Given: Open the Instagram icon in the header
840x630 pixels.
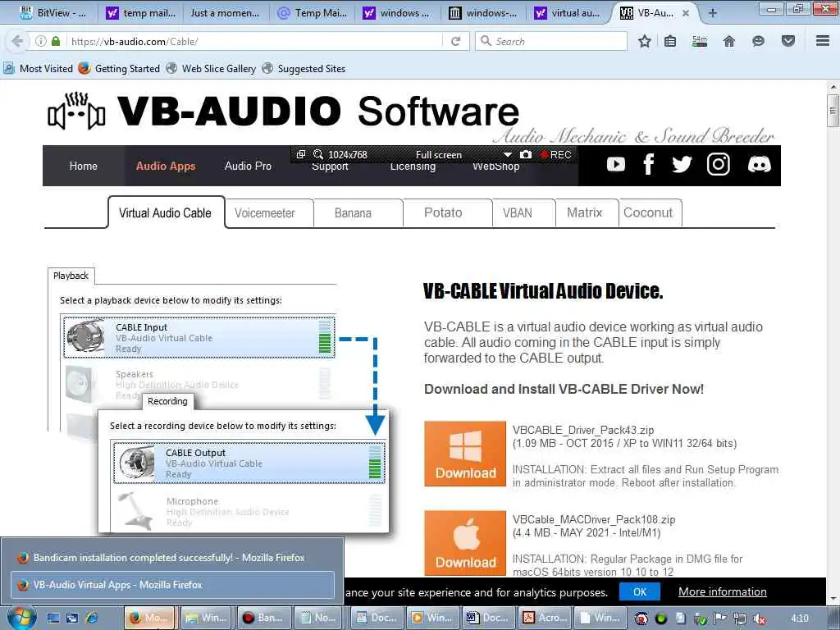Looking at the screenshot, I should [x=718, y=164].
